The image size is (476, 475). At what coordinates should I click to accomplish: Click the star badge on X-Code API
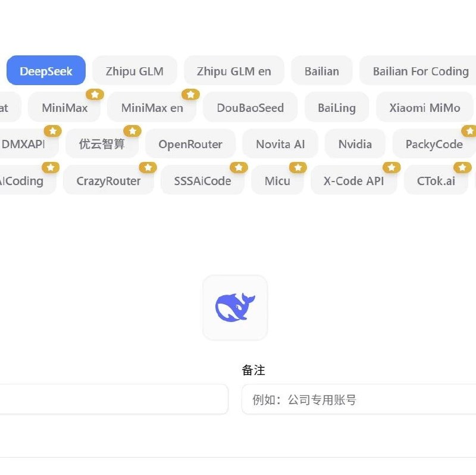392,167
